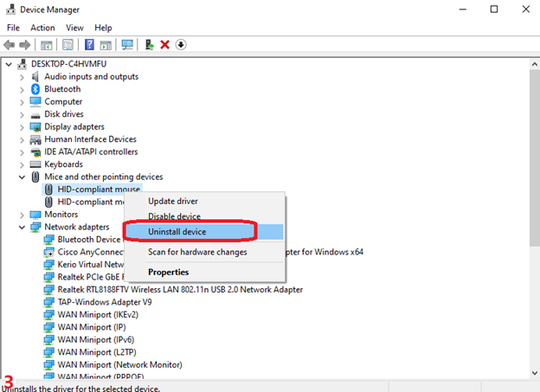The image size is (540, 392).
Task: Click the Keyboards category icon
Action: (35, 164)
